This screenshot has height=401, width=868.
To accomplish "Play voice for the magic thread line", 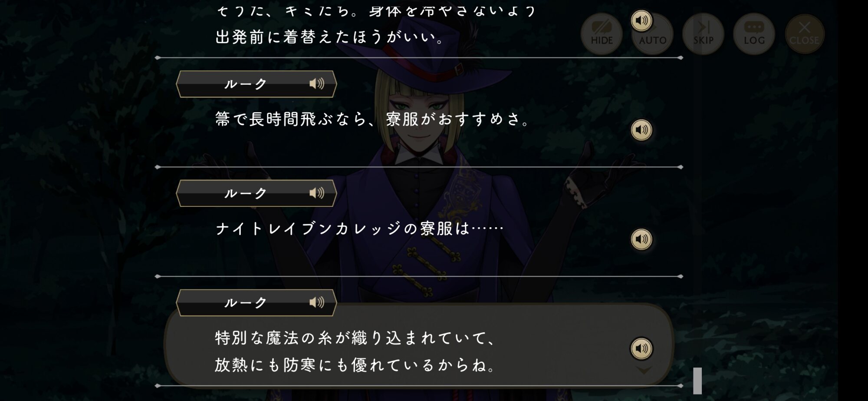I will 641,348.
